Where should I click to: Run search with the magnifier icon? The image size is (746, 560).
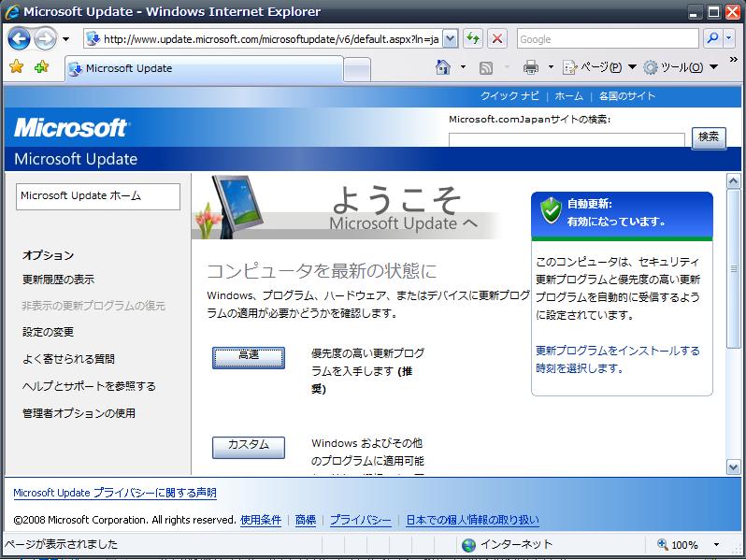coord(712,38)
